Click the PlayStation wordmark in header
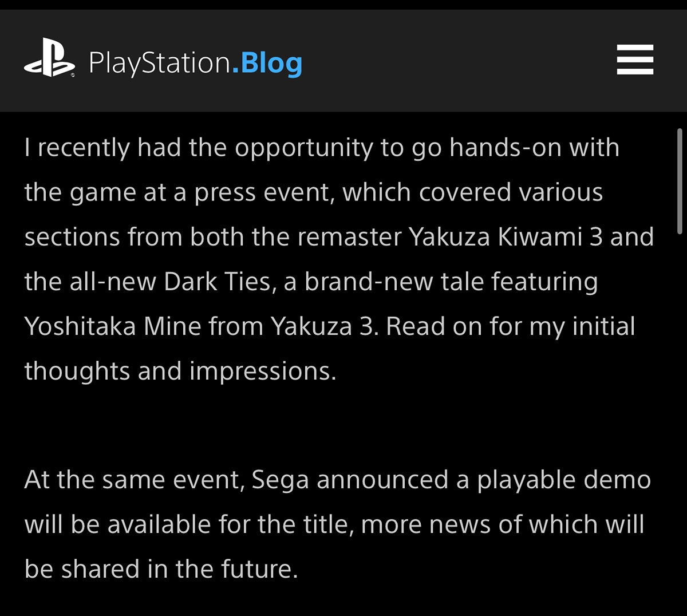687x616 pixels. pos(160,62)
